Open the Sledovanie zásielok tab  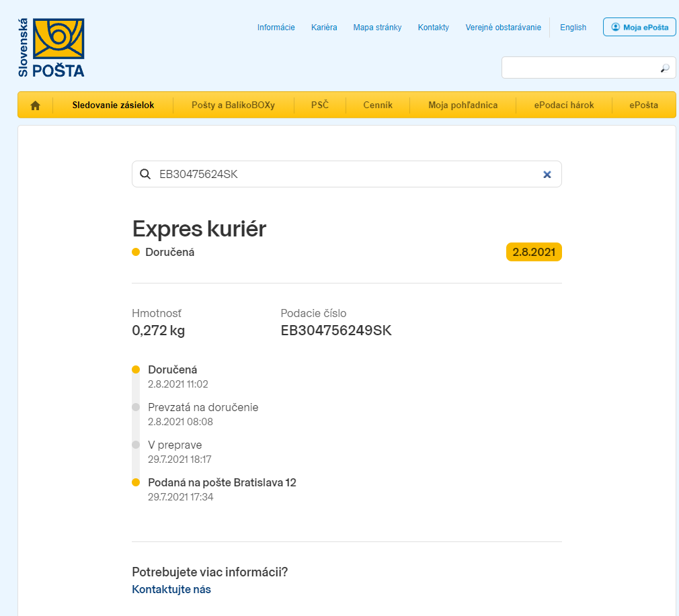113,105
